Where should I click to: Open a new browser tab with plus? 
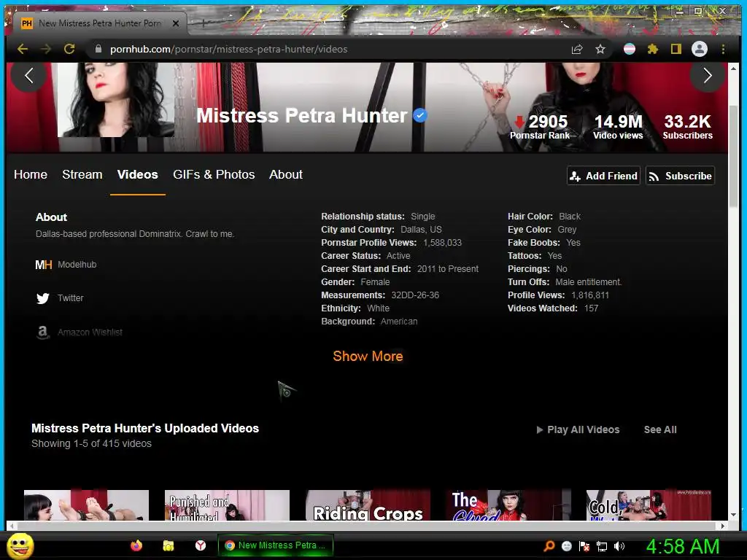[x=204, y=23]
